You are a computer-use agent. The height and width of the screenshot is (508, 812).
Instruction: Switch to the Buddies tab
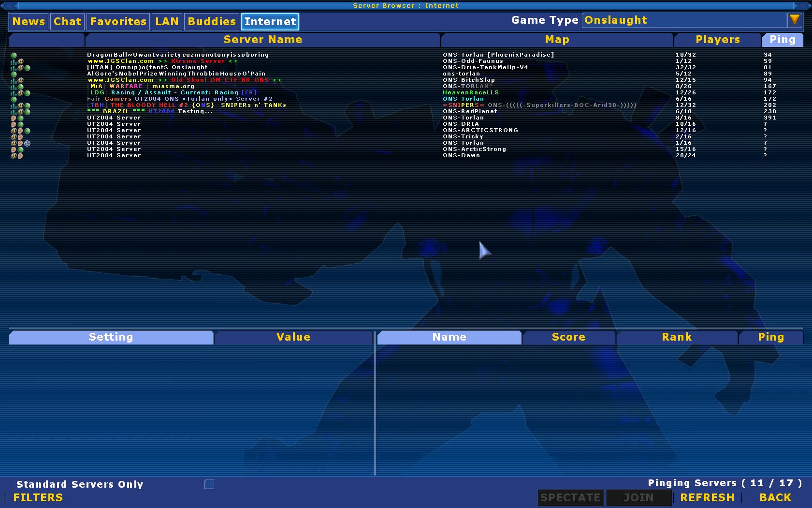coord(212,21)
